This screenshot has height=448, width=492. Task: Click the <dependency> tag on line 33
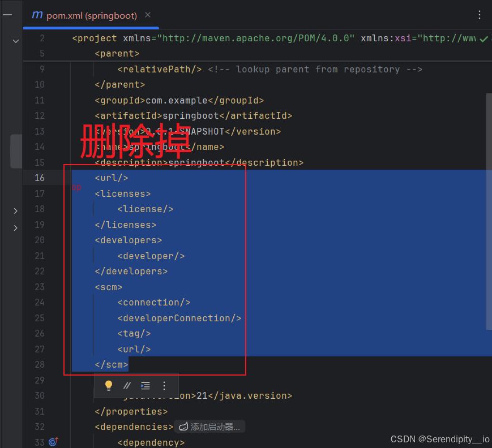pyautogui.click(x=151, y=442)
